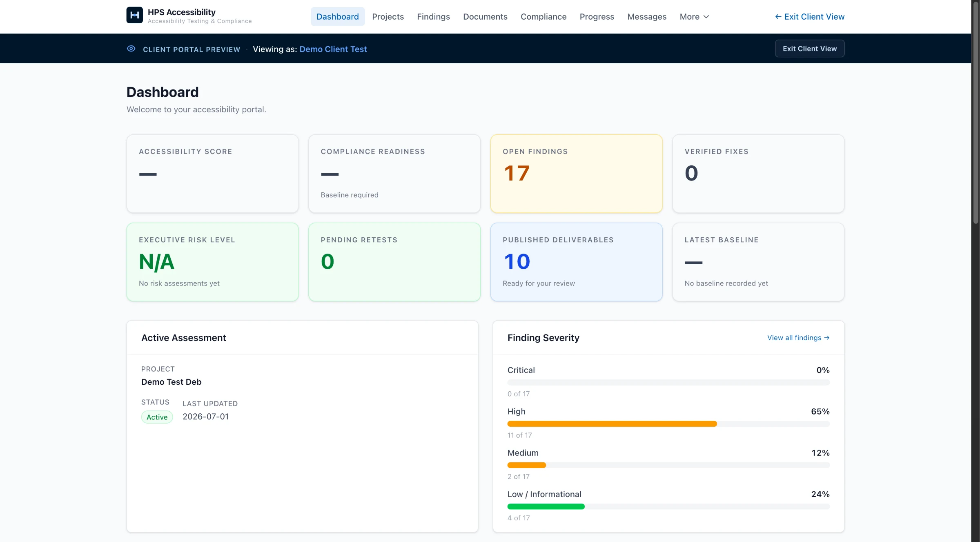Screen dimensions: 980x542
Task: Click the HPS Accessibility logo icon
Action: click(x=134, y=15)
